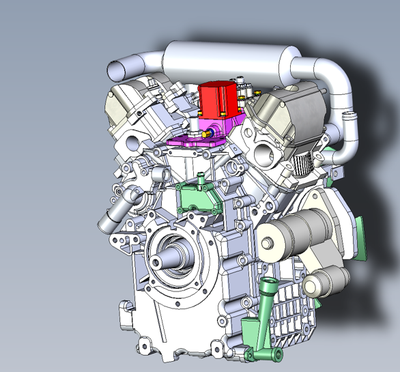Viewport: 400px width, 372px height.
Task: Select the yellow bolt on the magenta block
Action: tap(207, 134)
